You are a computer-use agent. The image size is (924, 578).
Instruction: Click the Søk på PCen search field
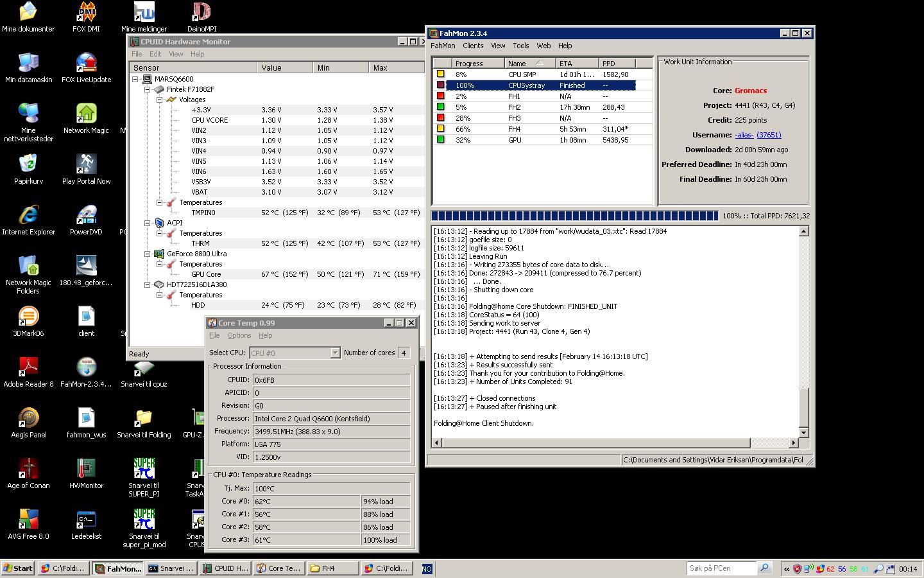[x=722, y=568]
